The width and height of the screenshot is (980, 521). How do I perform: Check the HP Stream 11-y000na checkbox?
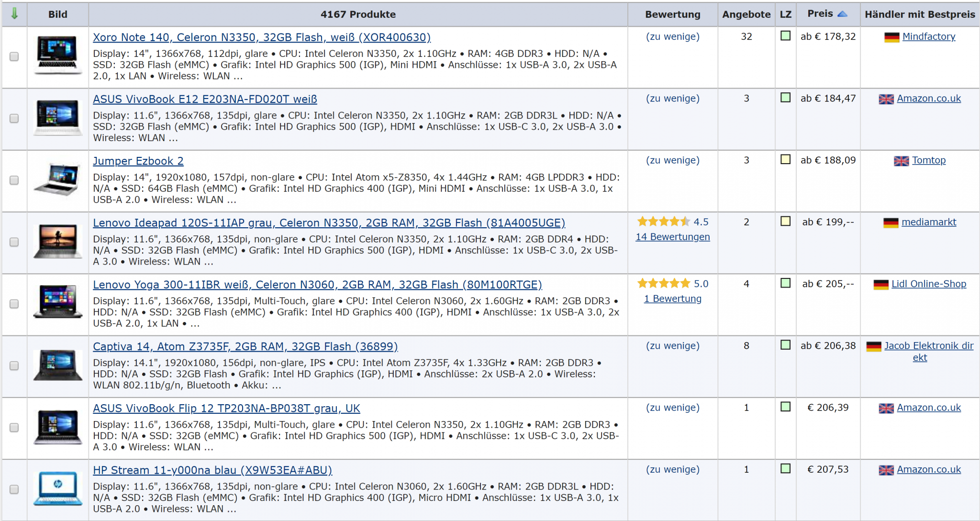(x=14, y=489)
